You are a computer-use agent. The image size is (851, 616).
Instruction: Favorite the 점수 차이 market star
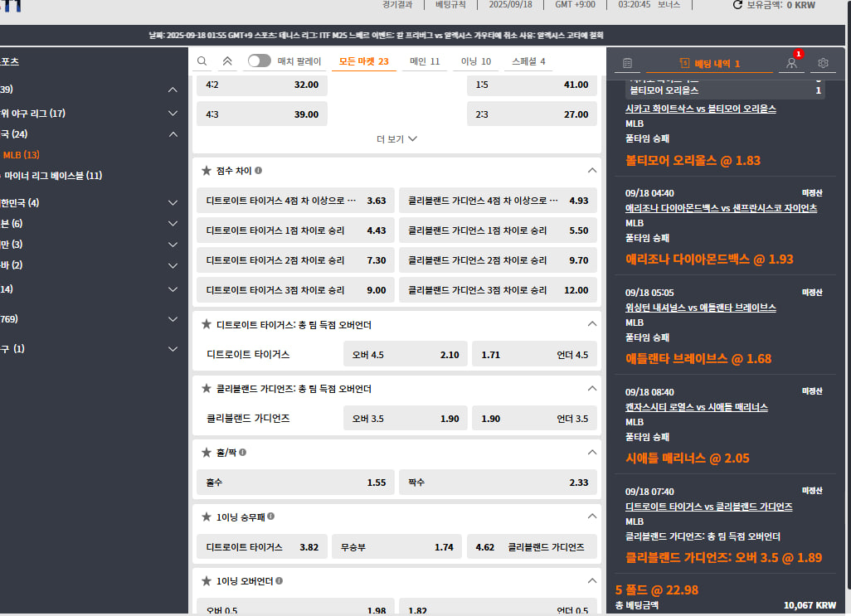click(x=207, y=170)
